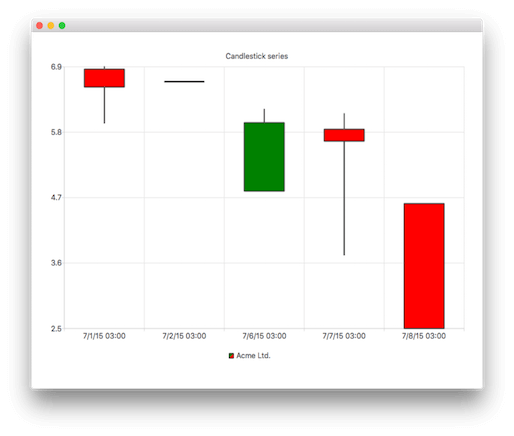The width and height of the screenshot is (514, 436).
Task: Click the 3.6 y-axis label
Action: click(x=56, y=263)
